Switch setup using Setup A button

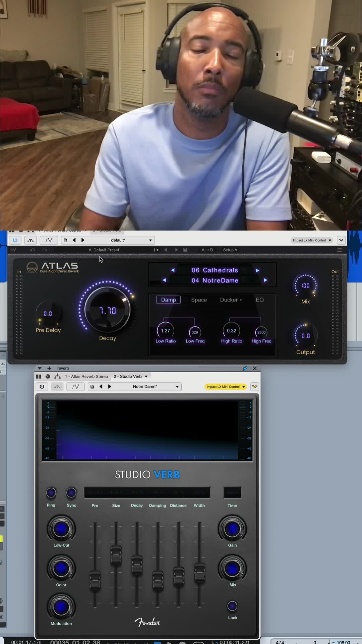[230, 250]
